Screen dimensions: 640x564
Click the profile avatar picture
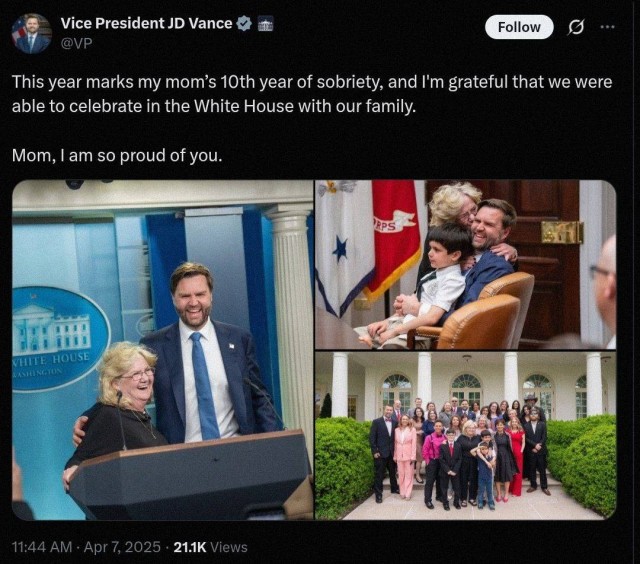point(31,33)
